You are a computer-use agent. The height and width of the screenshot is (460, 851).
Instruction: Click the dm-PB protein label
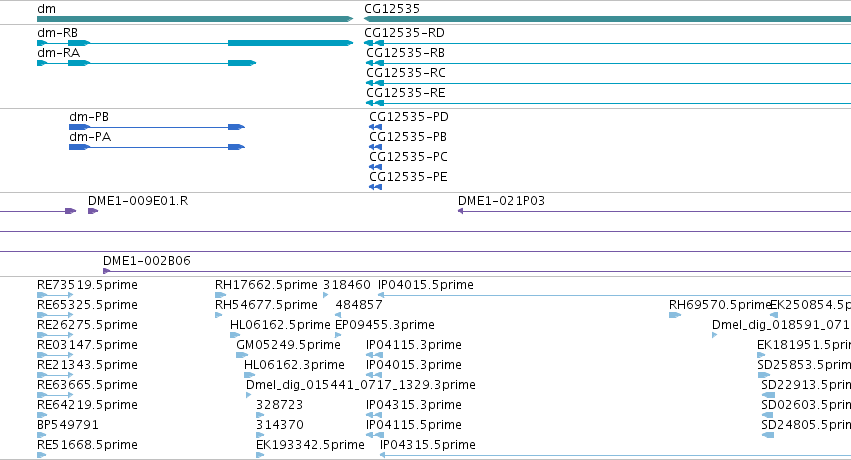(89, 117)
